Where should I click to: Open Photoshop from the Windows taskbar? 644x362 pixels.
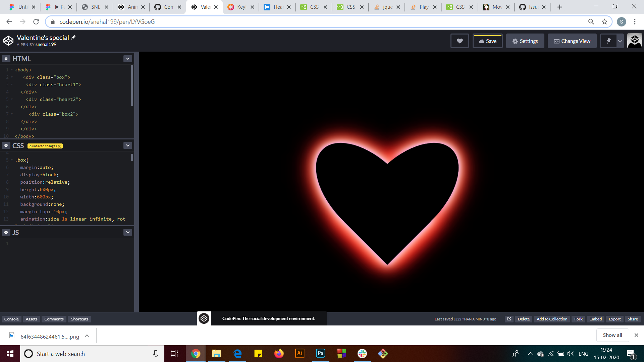[x=320, y=353]
